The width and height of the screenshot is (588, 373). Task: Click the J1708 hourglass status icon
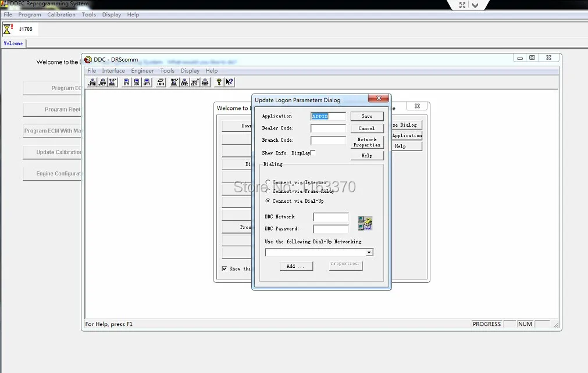point(8,29)
